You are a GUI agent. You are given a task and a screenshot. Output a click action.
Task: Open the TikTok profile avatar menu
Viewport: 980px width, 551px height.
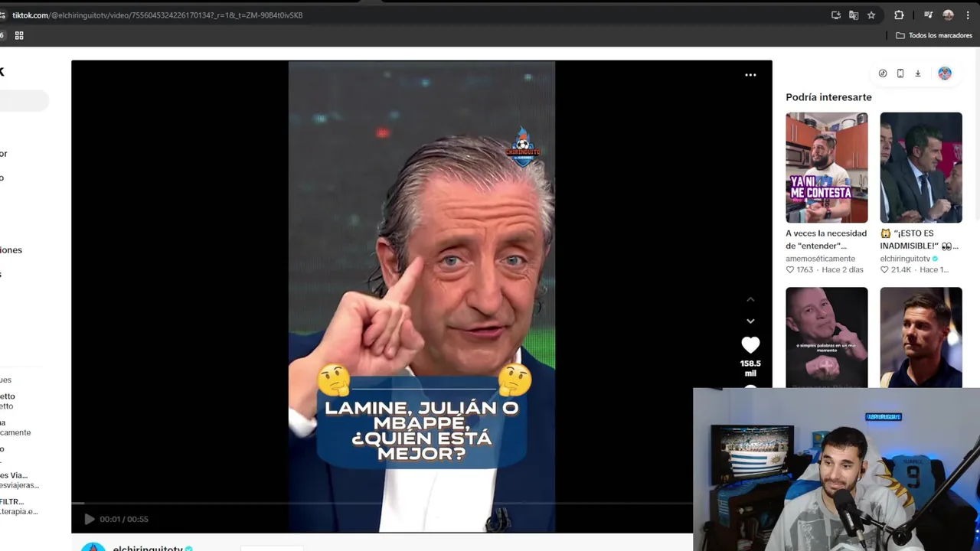(x=945, y=73)
